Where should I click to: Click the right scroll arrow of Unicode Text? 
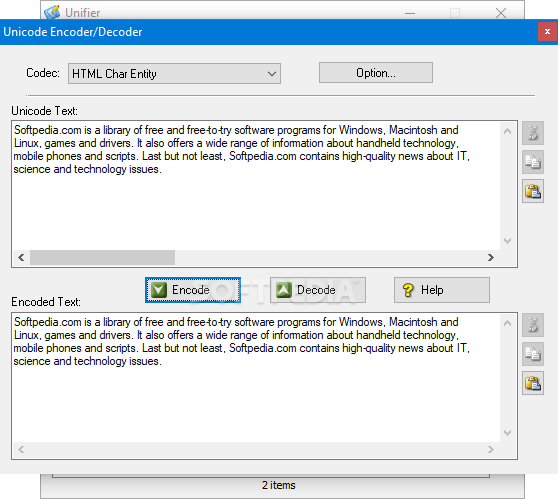click(x=491, y=257)
